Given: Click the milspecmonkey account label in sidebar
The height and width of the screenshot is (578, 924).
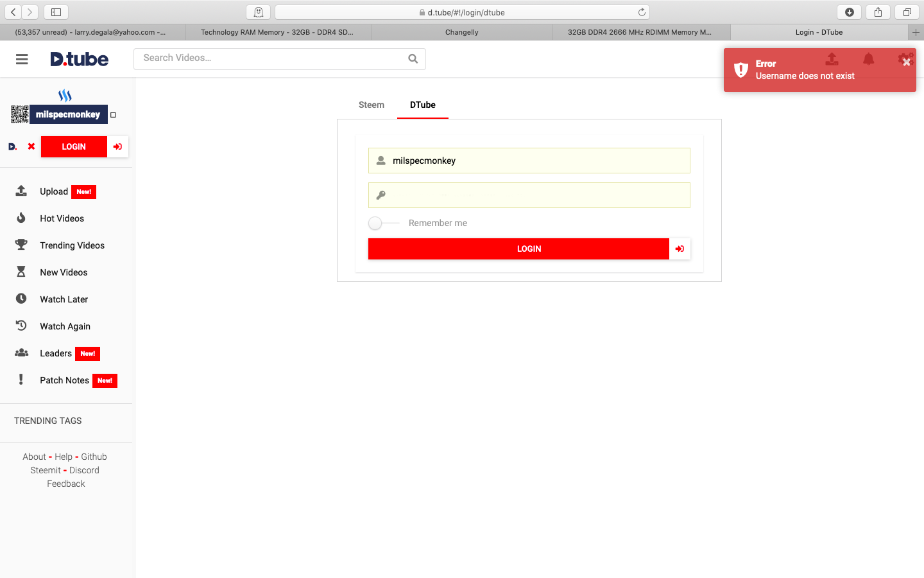Looking at the screenshot, I should point(68,114).
